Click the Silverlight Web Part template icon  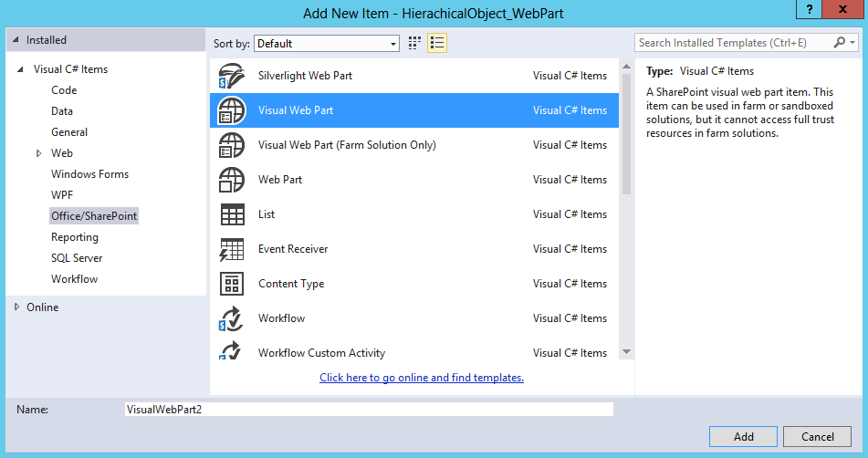pos(232,76)
